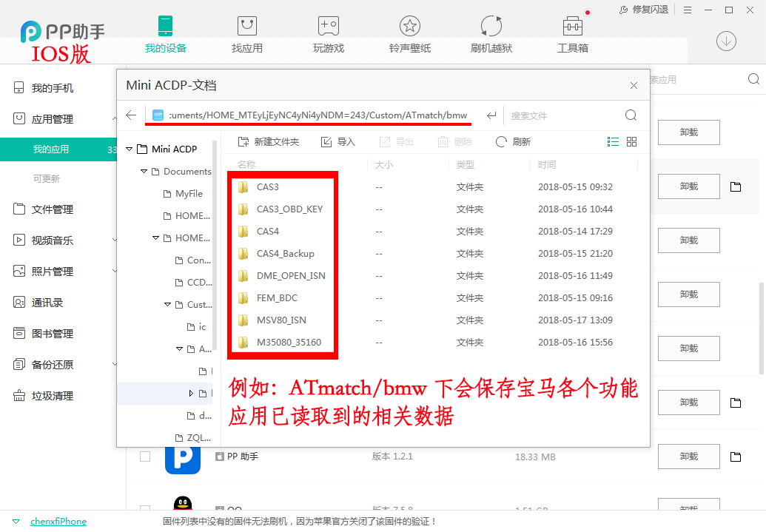This screenshot has height=532, width=766.
Task: Open FEM_BDC folder
Action: pyautogui.click(x=267, y=298)
